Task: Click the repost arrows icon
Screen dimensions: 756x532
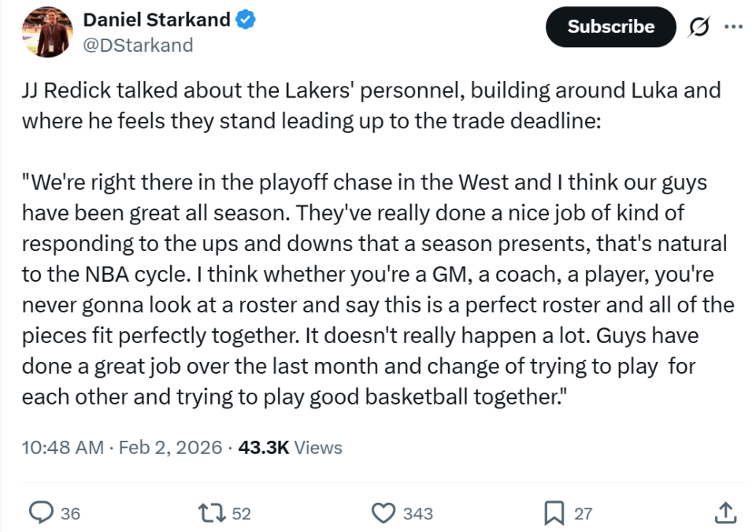Action: pyautogui.click(x=212, y=513)
